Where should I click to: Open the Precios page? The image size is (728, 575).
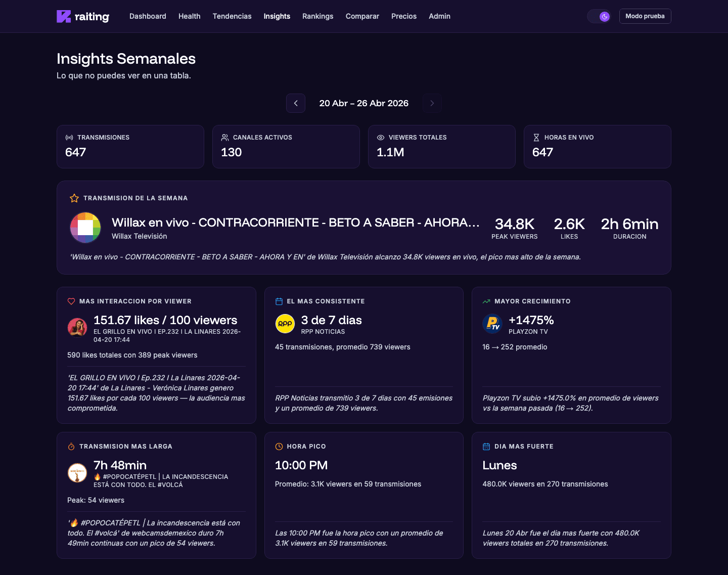click(x=404, y=16)
